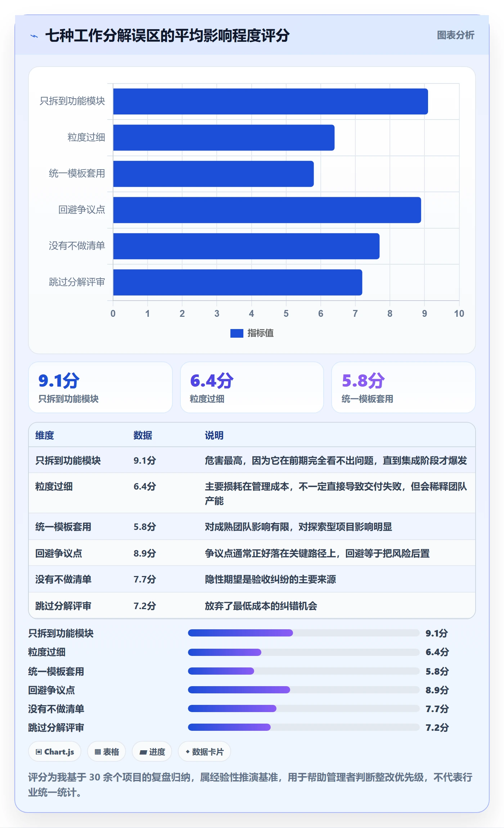
Task: Click the chart bar for 统一模板套用
Action: coord(213,174)
